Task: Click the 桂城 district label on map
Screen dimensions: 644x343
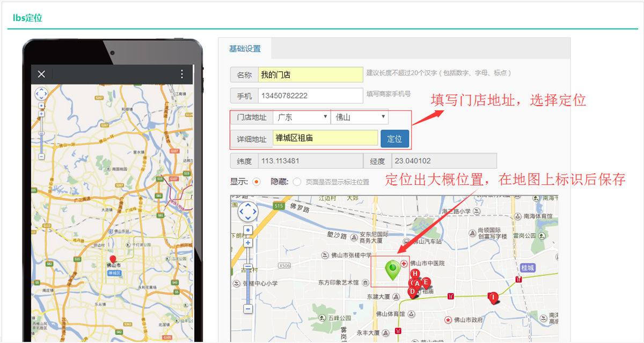Action: coord(528,268)
